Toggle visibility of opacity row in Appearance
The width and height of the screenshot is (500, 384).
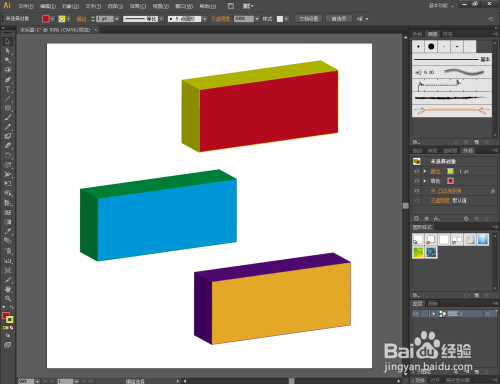[416, 200]
